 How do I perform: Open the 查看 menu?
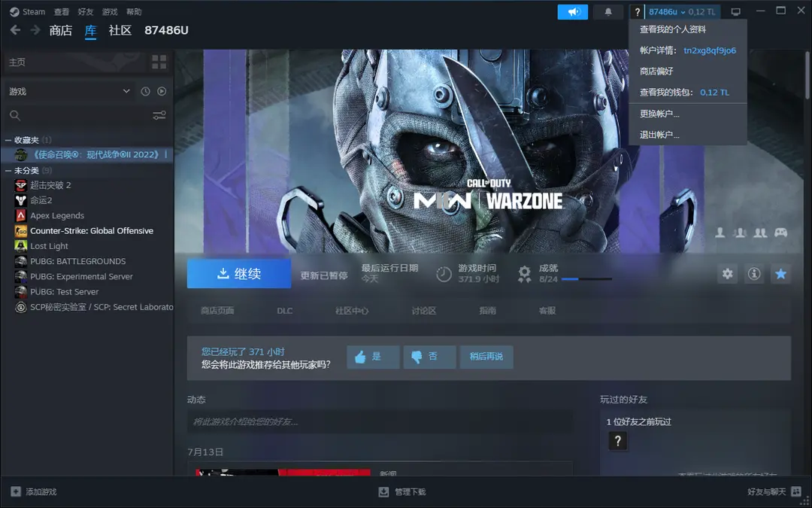[x=62, y=11]
